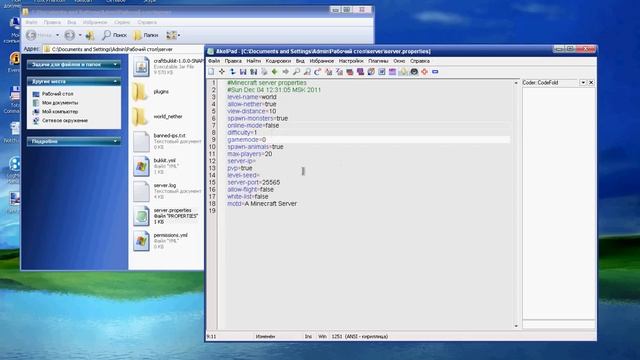Select the plugins folder in Explorer

pyautogui.click(x=150, y=92)
